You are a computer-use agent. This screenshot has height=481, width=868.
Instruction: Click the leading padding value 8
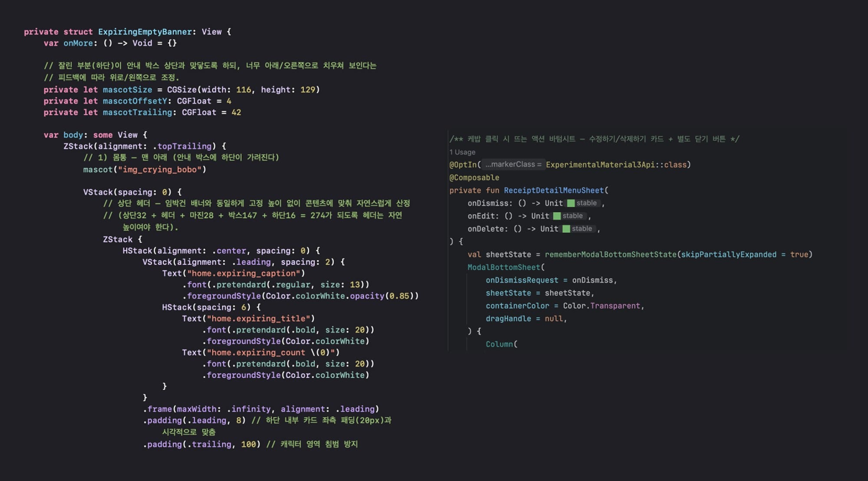[239, 420]
